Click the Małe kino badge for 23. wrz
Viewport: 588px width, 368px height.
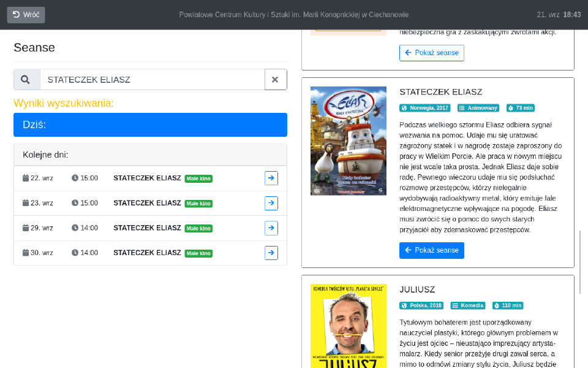click(198, 204)
